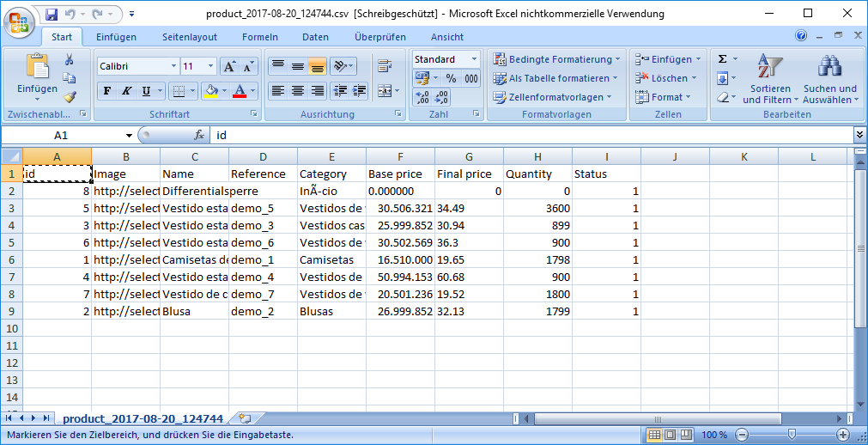Image resolution: width=868 pixels, height=445 pixels.
Task: Click the scissors Cut icon
Action: click(x=70, y=58)
